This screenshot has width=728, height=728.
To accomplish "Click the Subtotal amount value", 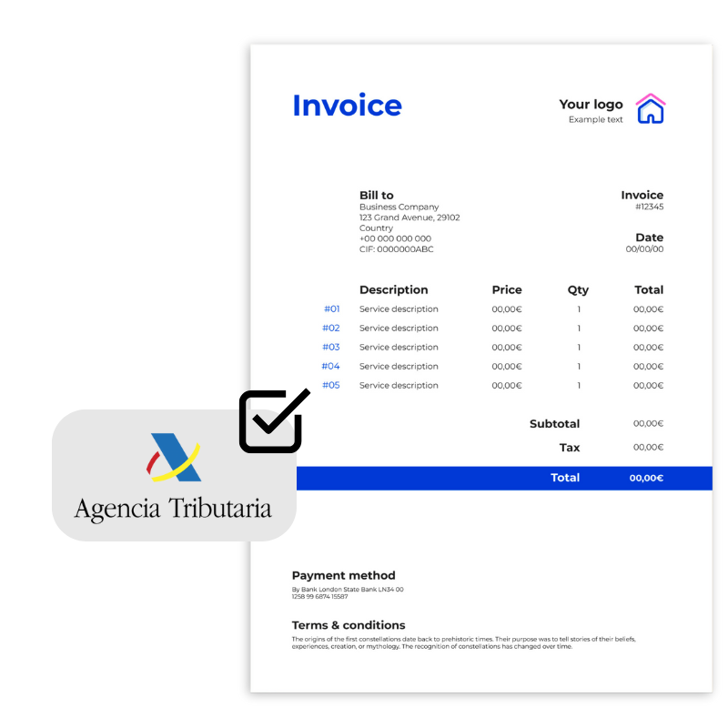I will (648, 424).
